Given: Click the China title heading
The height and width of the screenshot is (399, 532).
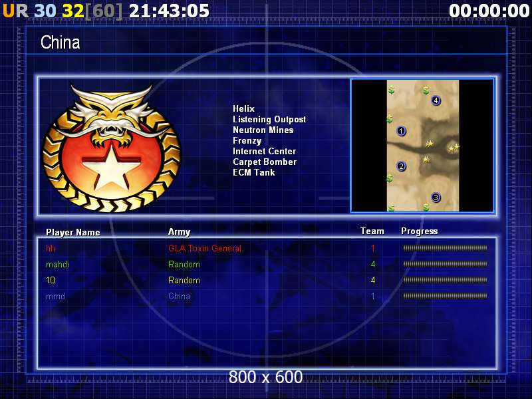Looking at the screenshot, I should 60,43.
